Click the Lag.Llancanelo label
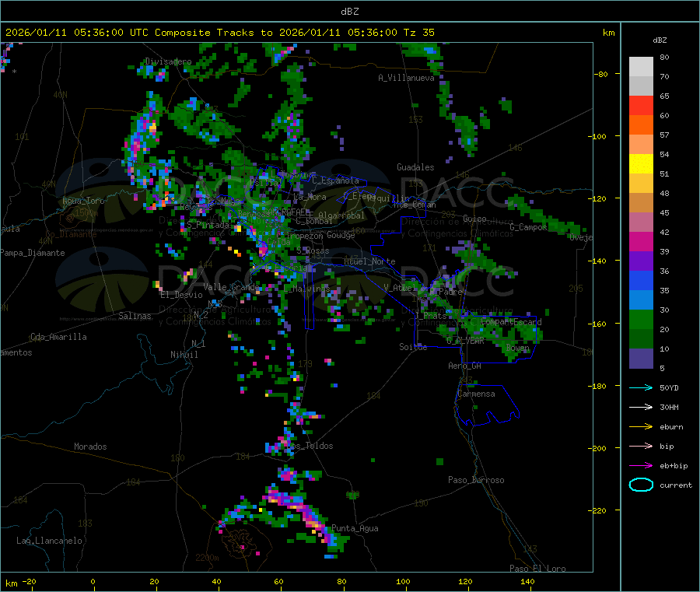700x592 pixels. pos(50,541)
